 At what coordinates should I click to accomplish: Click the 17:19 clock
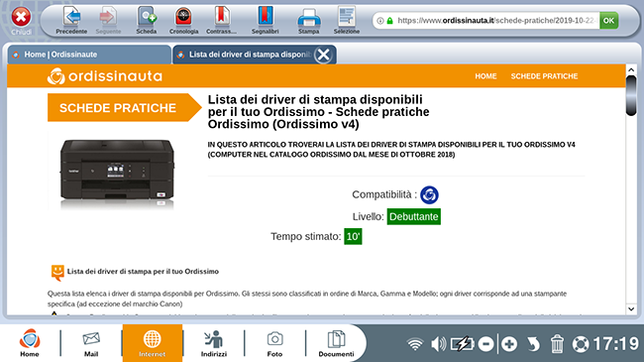[615, 344]
